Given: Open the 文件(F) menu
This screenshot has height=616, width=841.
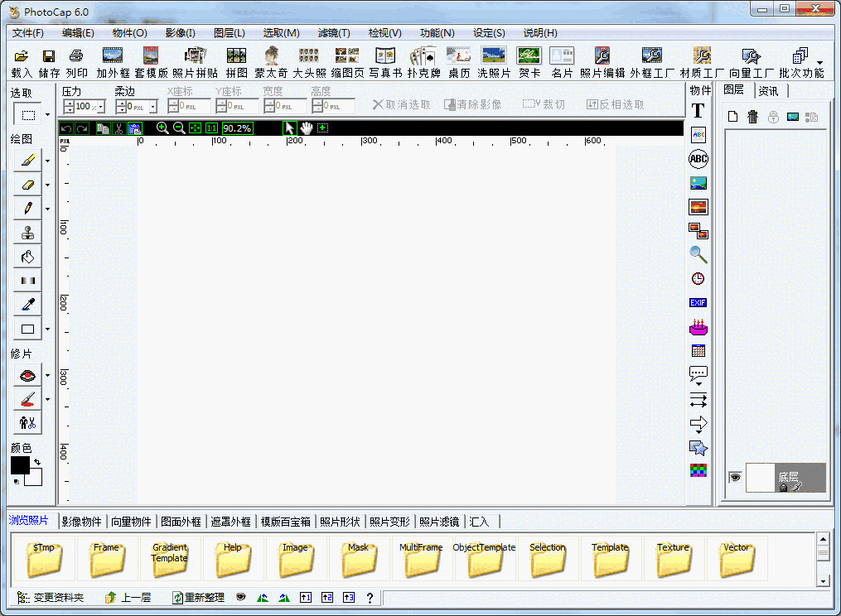Looking at the screenshot, I should 28,33.
